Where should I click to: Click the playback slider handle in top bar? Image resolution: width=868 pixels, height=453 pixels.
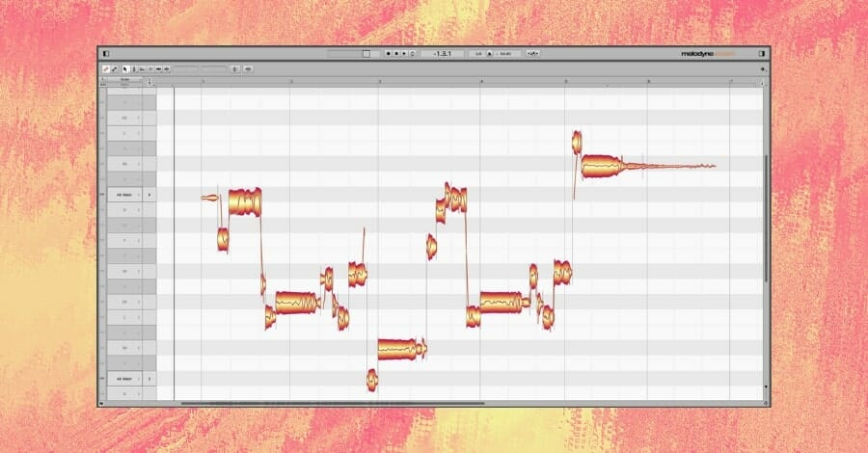(x=366, y=54)
